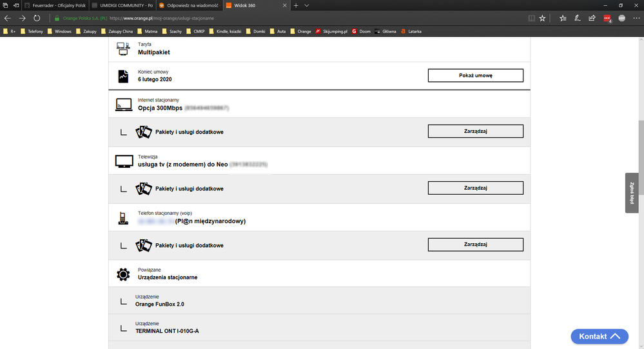Click Zarządzaj under Telefon stacjonarny
Screen dimensions: 644x349
pyautogui.click(x=475, y=244)
